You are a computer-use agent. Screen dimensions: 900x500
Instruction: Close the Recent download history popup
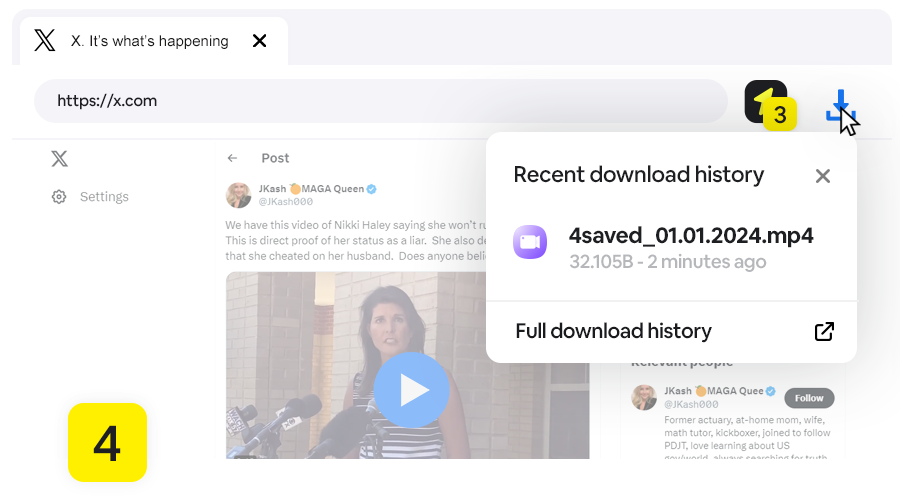click(822, 176)
